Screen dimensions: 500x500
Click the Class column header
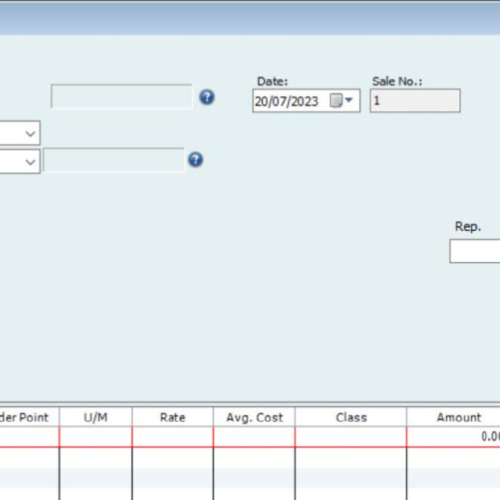pos(351,417)
